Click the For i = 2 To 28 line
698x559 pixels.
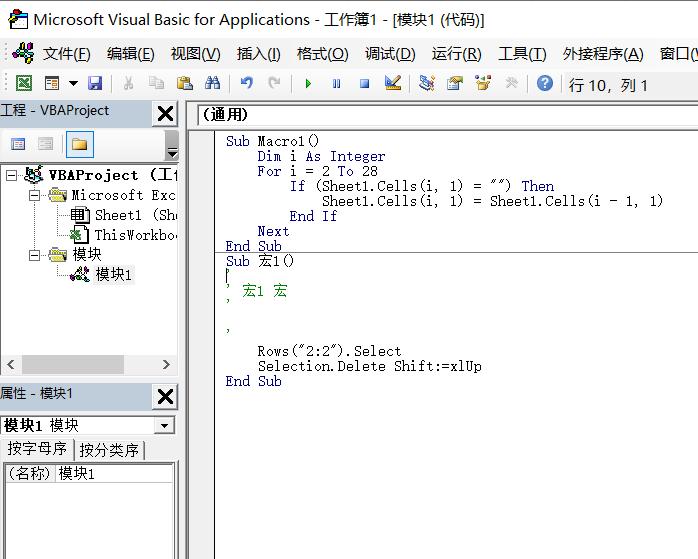tap(317, 171)
